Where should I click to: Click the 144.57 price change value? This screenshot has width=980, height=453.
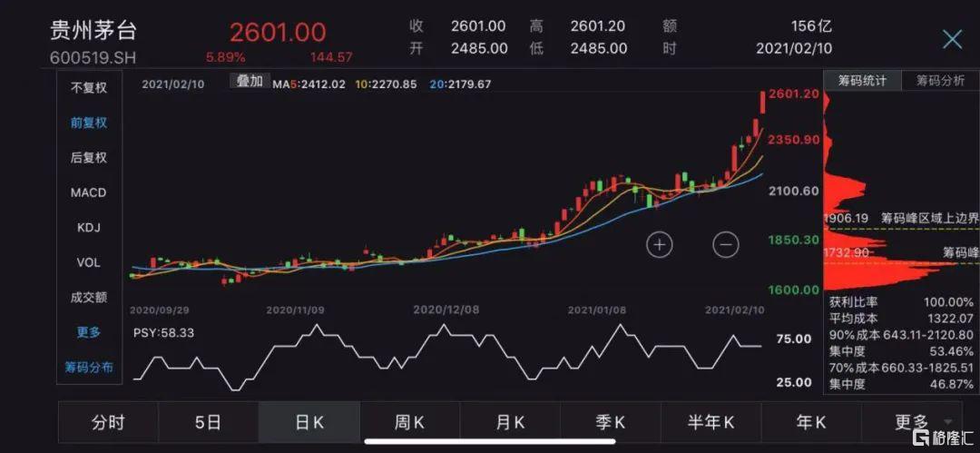click(331, 57)
